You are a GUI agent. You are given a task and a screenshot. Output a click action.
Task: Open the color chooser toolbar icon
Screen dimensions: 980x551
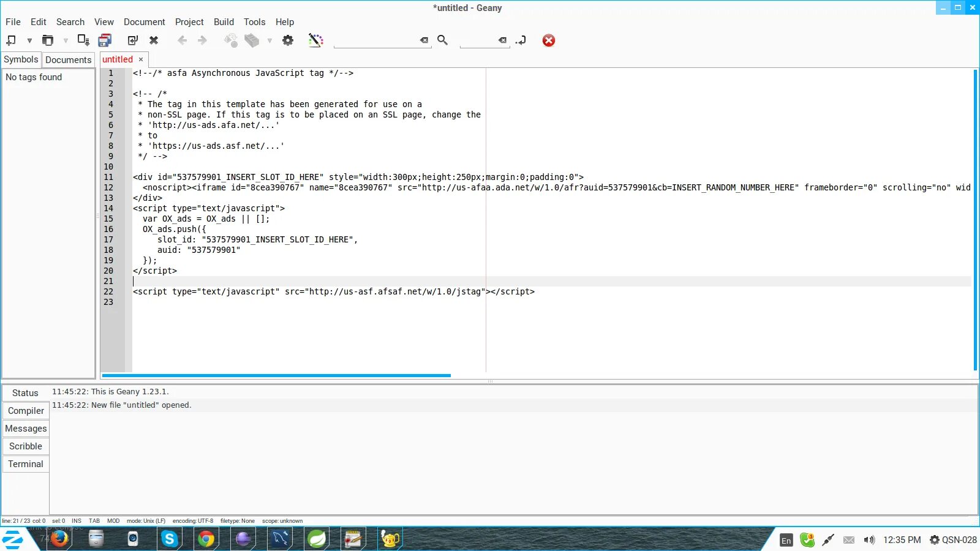point(316,40)
